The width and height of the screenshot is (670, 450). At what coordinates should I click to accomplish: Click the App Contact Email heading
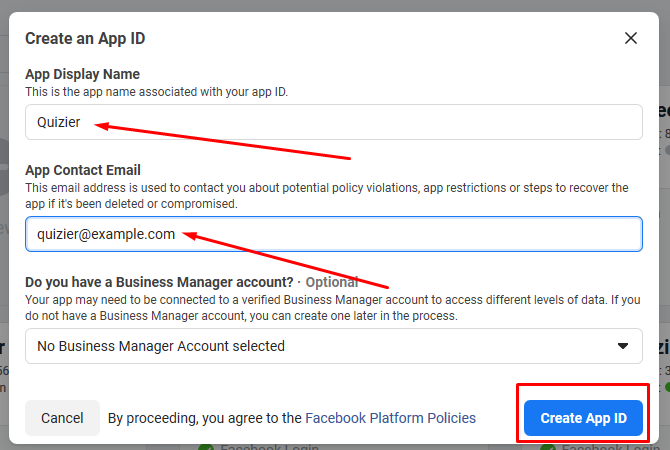83,170
